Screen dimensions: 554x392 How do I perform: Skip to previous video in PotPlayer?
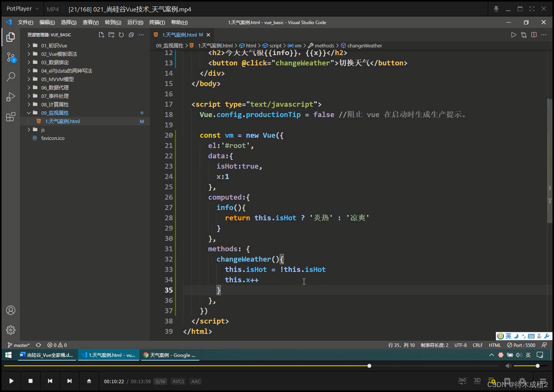[50, 381]
